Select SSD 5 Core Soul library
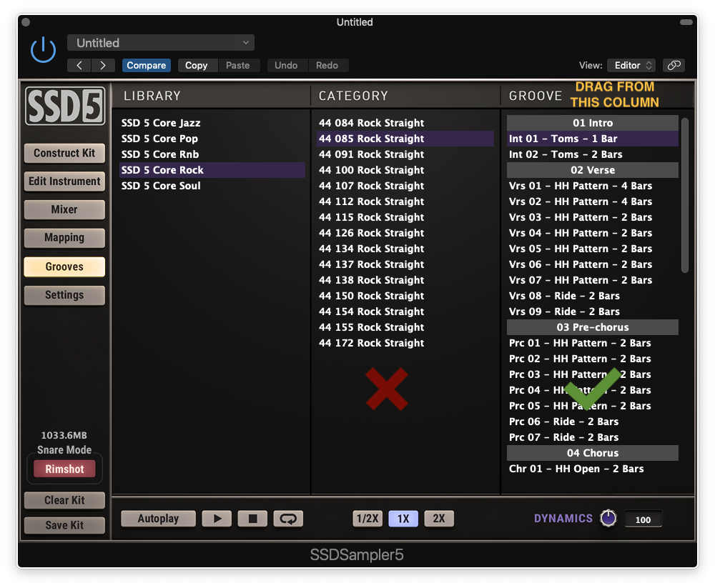 point(212,186)
